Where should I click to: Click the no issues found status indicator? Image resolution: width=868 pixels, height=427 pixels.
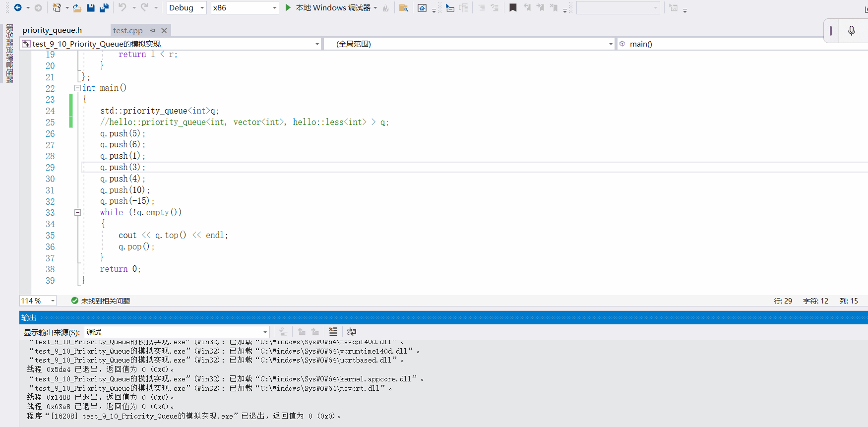101,301
